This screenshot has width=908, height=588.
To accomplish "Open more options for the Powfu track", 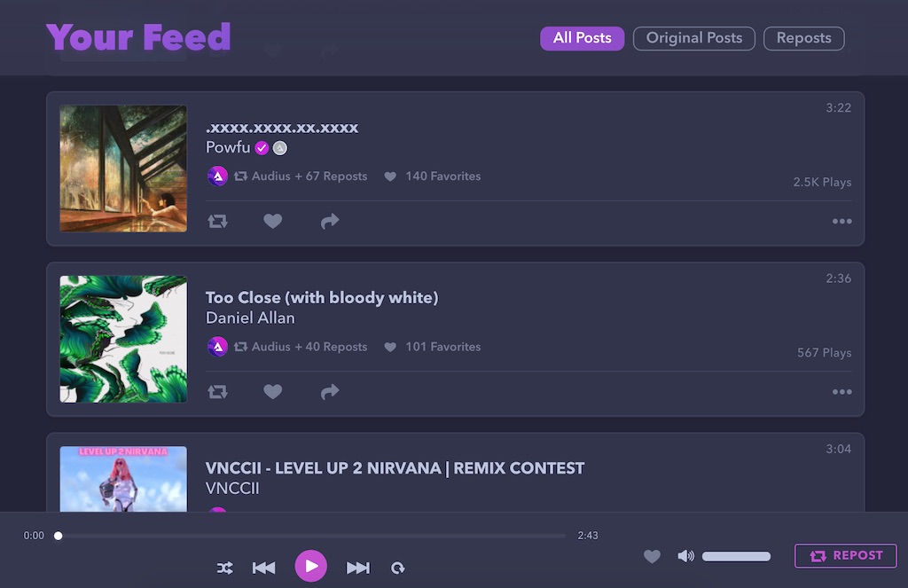I will click(841, 222).
